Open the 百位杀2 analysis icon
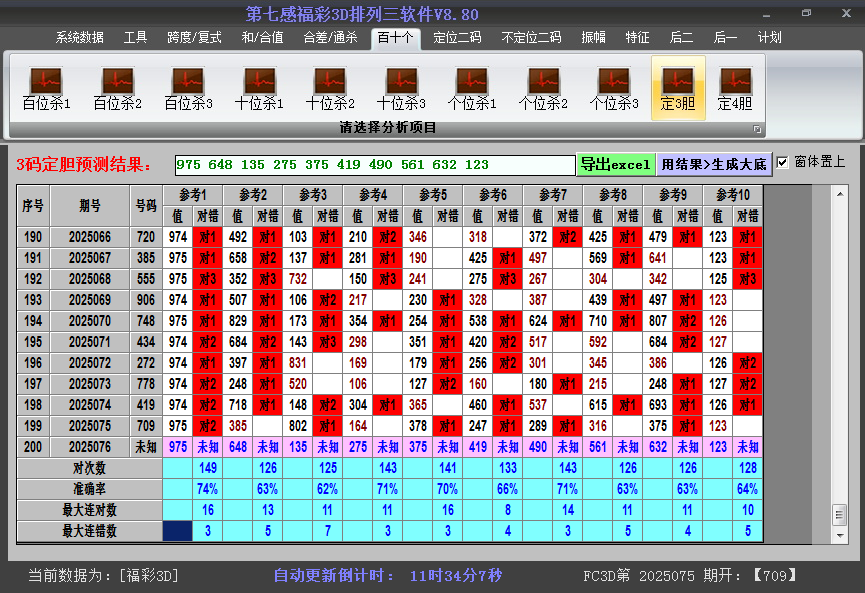 (118, 88)
